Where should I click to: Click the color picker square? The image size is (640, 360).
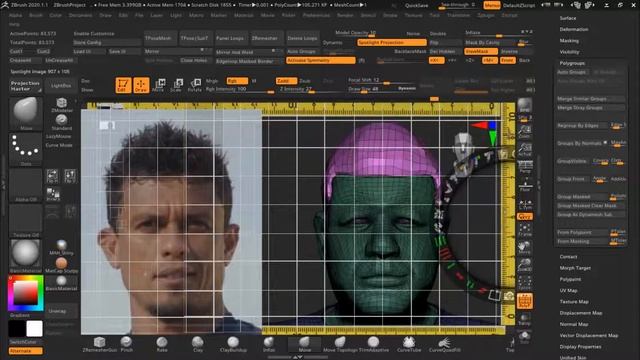(x=26, y=293)
